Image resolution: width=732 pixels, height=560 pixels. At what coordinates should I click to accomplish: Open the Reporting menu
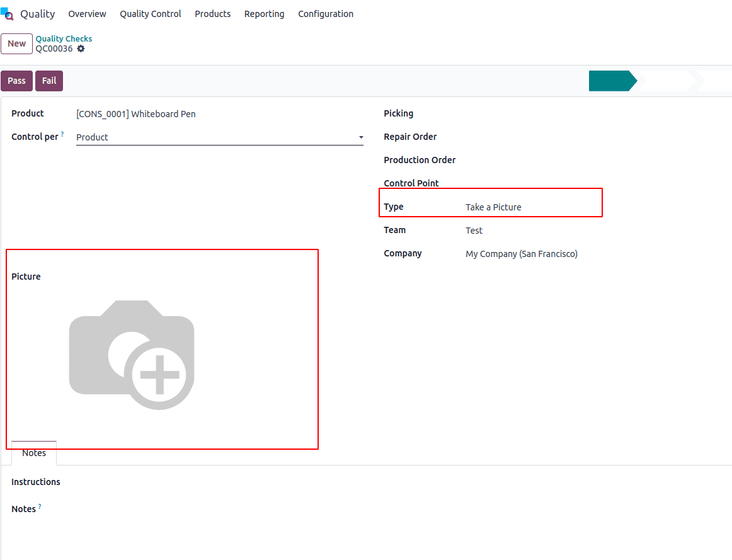click(264, 13)
